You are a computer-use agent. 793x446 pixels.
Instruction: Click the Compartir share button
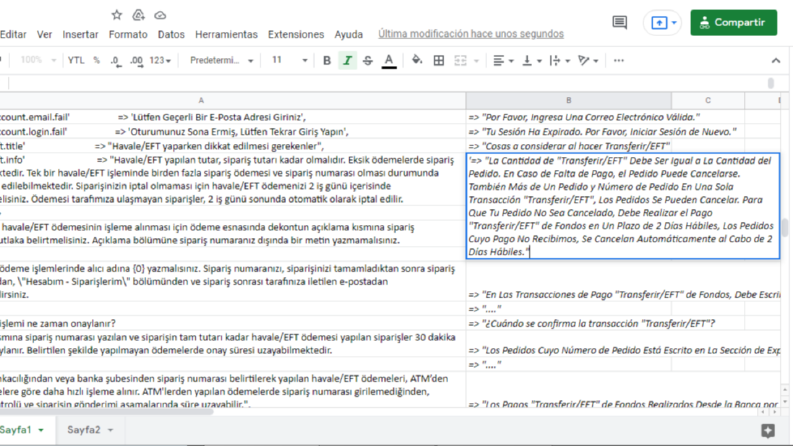(x=733, y=22)
